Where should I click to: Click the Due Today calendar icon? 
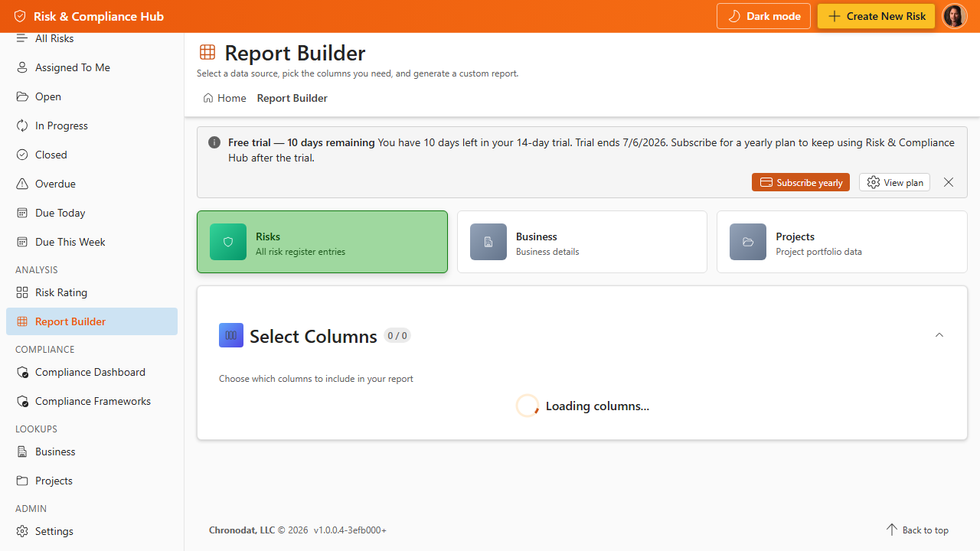pyautogui.click(x=22, y=213)
